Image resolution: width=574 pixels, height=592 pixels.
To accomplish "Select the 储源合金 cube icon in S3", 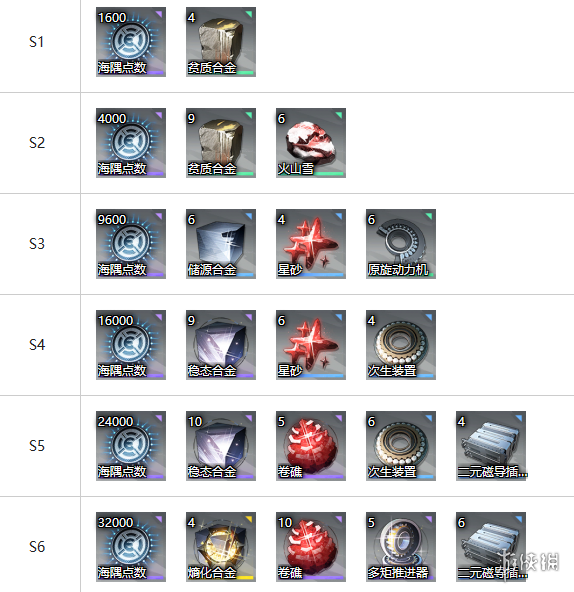I will pyautogui.click(x=221, y=244).
